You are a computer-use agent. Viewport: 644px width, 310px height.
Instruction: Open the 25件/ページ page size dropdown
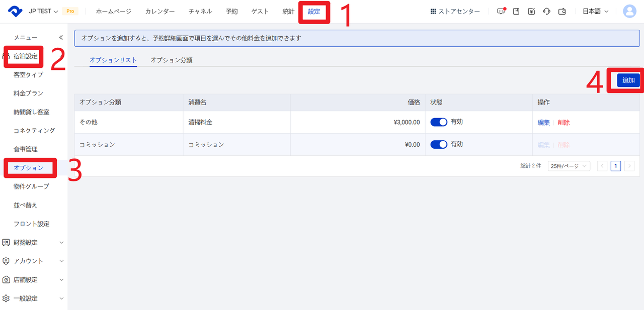pyautogui.click(x=569, y=166)
